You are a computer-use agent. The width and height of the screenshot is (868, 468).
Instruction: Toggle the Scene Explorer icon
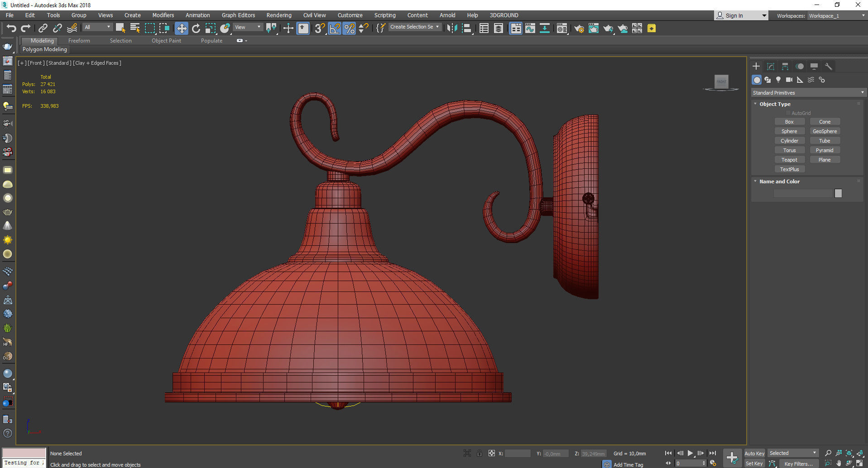pos(484,29)
